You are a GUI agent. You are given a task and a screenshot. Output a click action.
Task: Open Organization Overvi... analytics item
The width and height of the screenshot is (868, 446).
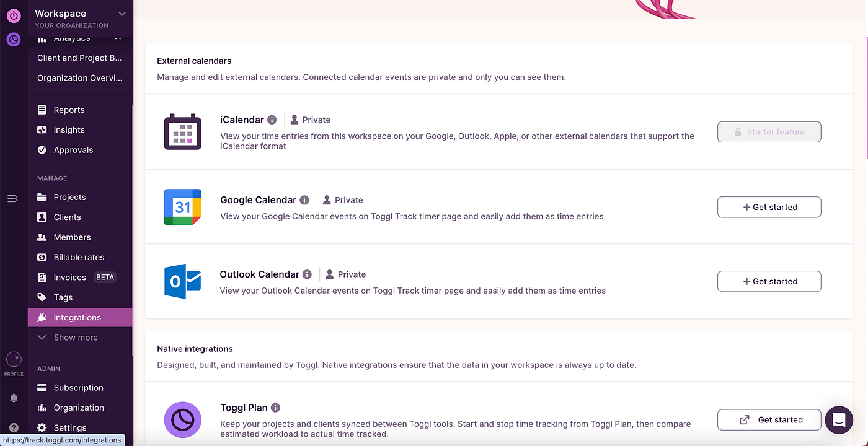coord(80,77)
